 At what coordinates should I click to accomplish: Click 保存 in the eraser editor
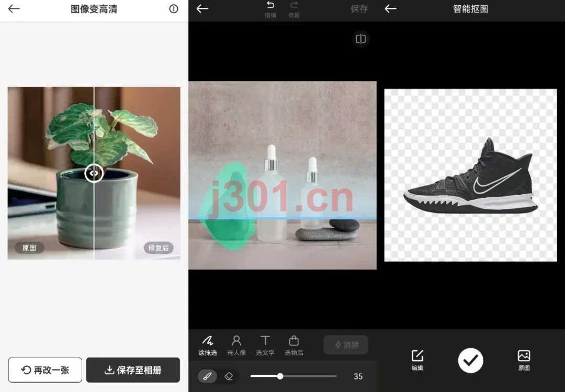tap(359, 9)
